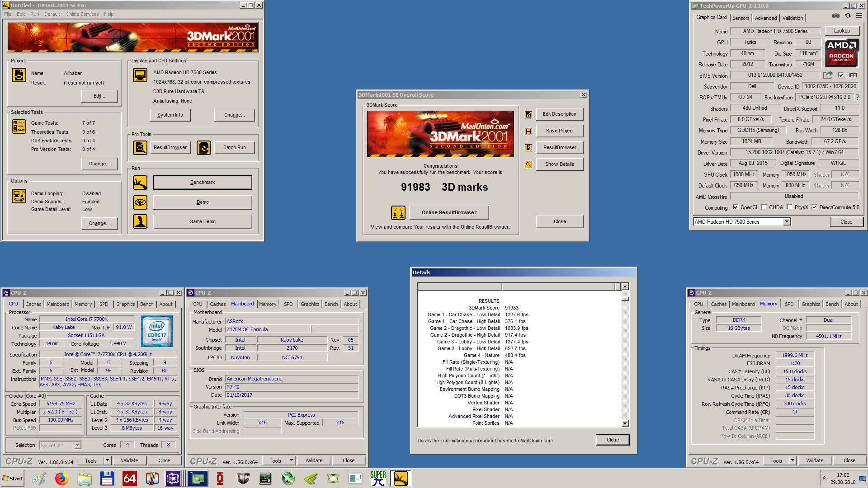
Task: Click the GPU-Z refresh icon
Action: click(848, 16)
